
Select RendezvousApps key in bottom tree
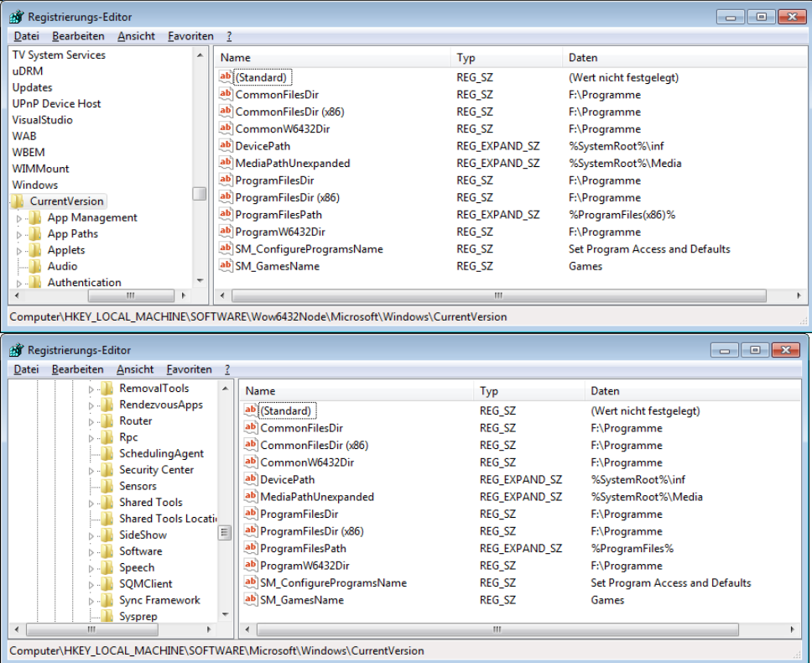(161, 405)
